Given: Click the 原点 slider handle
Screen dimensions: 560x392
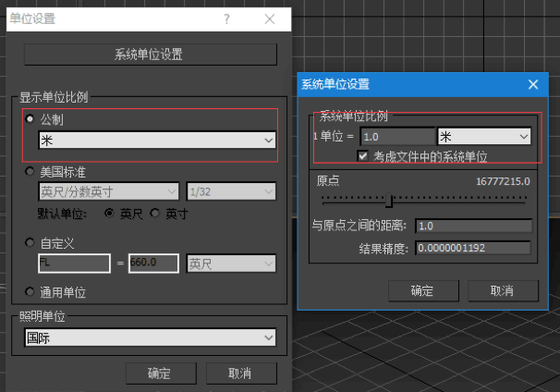Looking at the screenshot, I should coord(389,201).
